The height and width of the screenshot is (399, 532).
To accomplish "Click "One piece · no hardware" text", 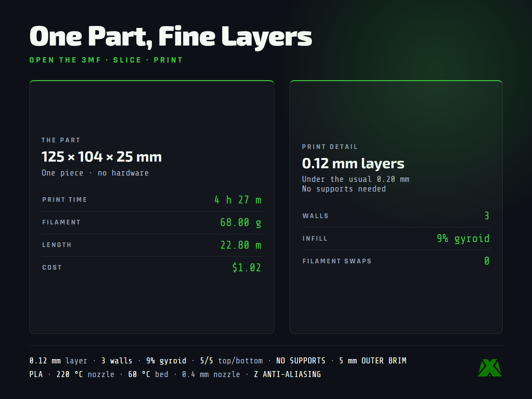I will click(95, 173).
